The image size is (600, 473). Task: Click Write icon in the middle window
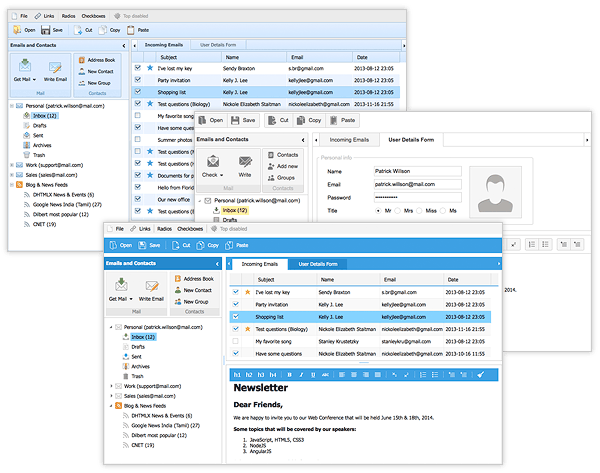pyautogui.click(x=245, y=161)
